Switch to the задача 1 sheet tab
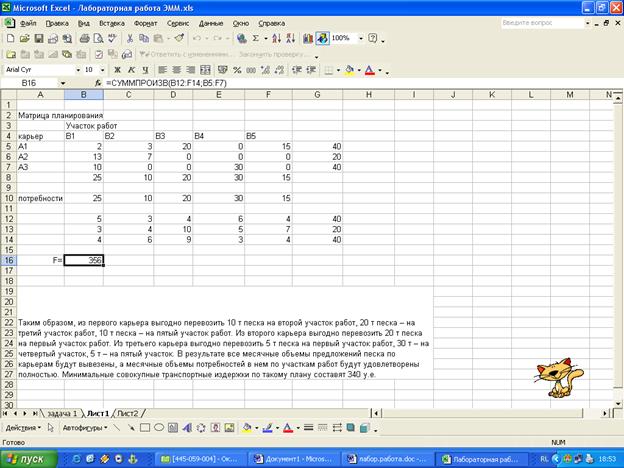624x468 pixels. point(62,413)
